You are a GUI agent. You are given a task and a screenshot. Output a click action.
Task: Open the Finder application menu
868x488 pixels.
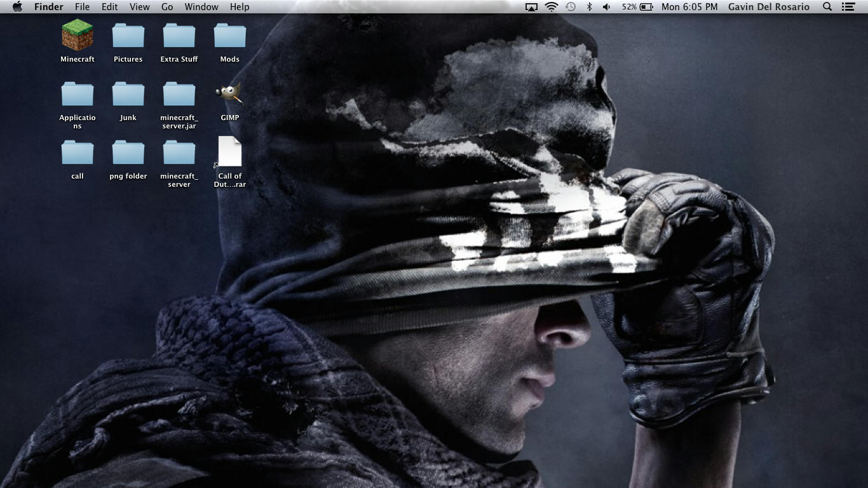(48, 7)
